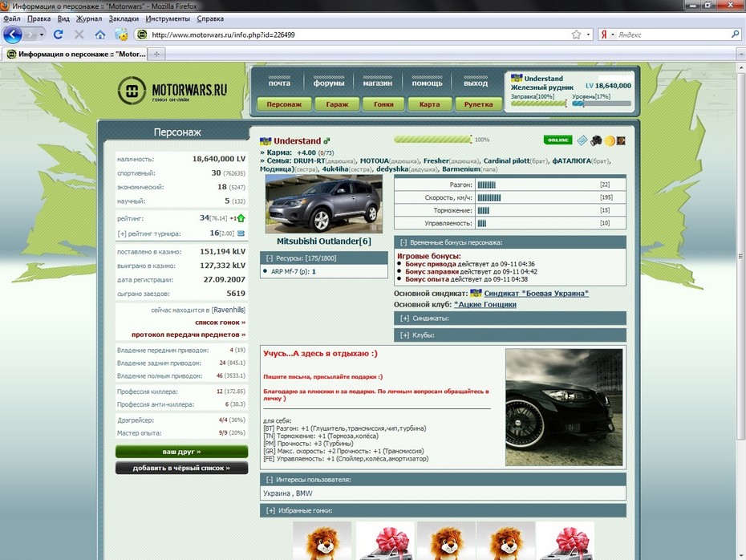Expand the Клубы section

(405, 335)
